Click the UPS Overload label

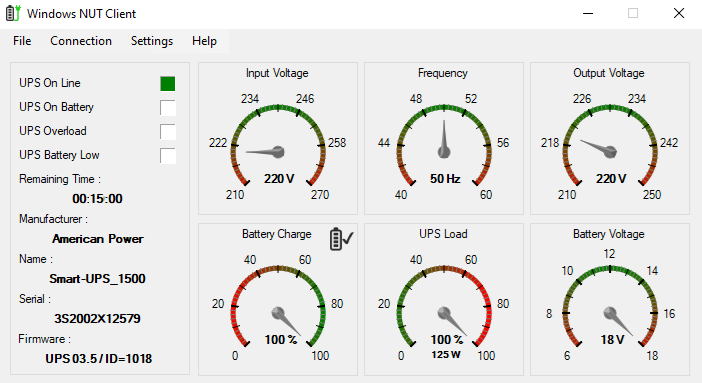pyautogui.click(x=53, y=131)
